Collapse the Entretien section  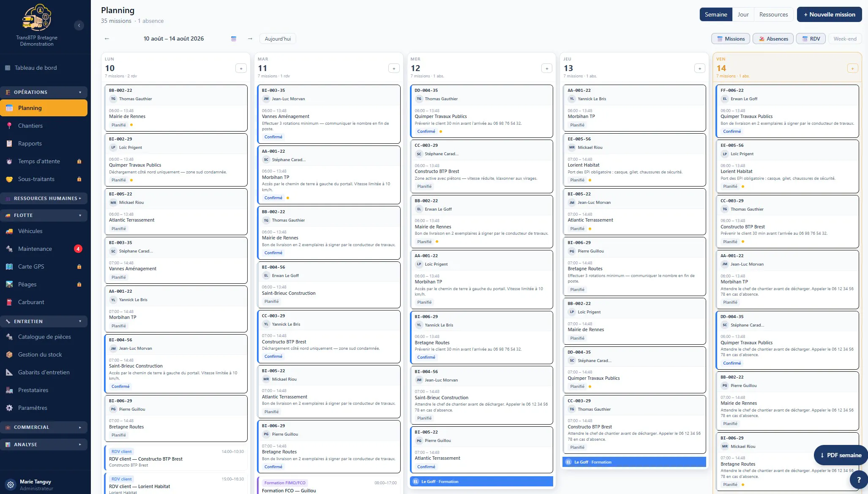click(x=44, y=321)
